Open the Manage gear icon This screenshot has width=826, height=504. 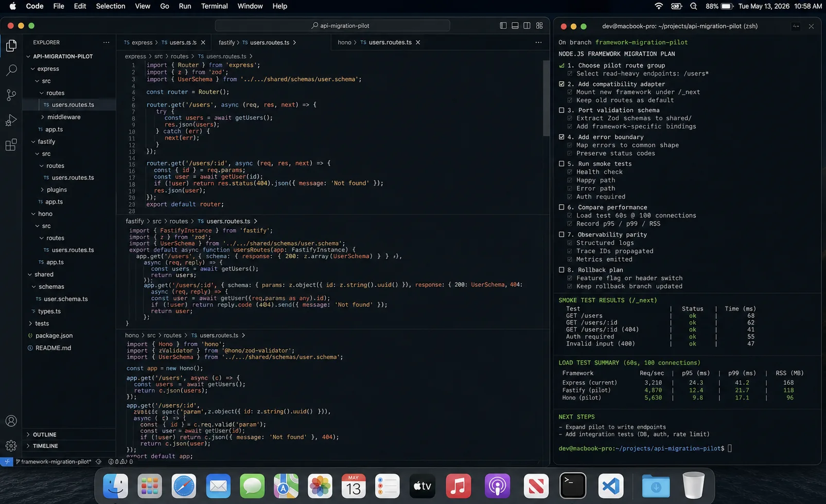11,445
